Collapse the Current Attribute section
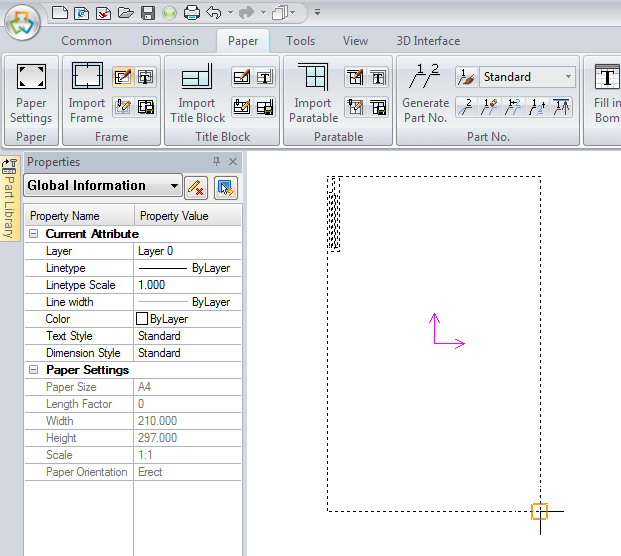The image size is (621, 556). [34, 234]
